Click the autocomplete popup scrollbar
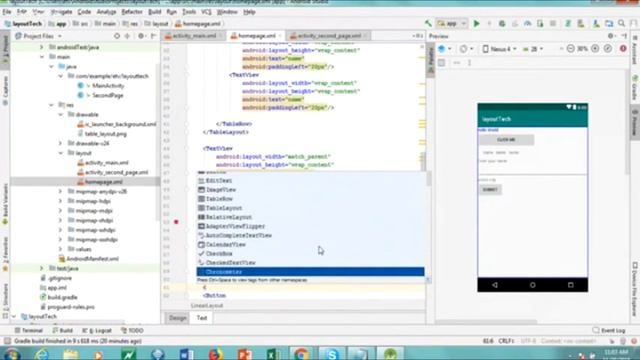The height and width of the screenshot is (360, 640). tap(428, 180)
